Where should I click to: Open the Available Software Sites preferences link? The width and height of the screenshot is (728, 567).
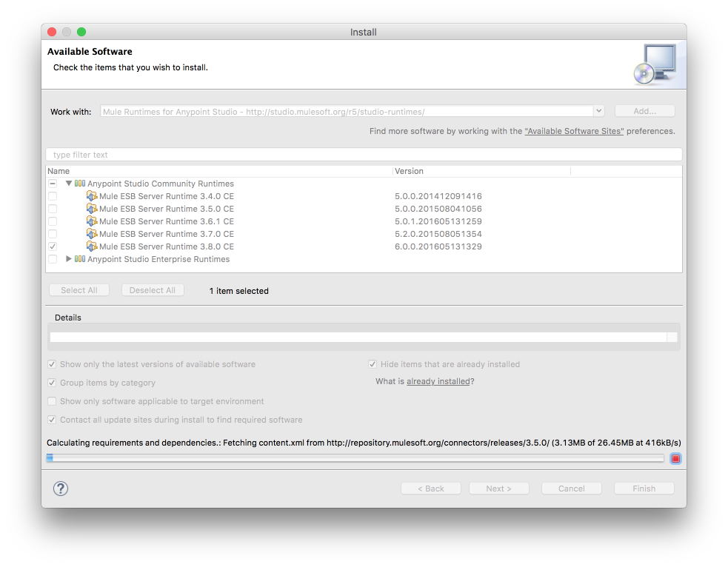574,131
